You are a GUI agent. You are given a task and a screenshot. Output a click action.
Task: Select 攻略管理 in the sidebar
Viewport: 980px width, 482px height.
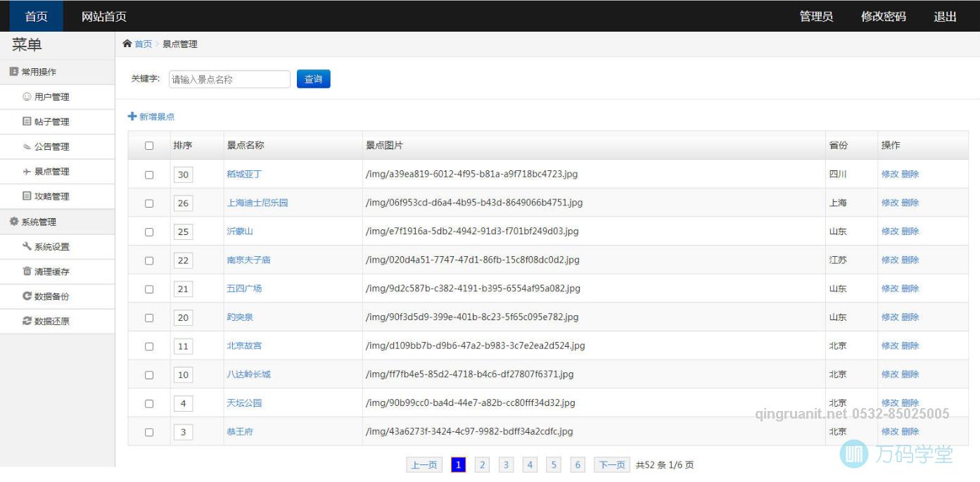pos(51,196)
